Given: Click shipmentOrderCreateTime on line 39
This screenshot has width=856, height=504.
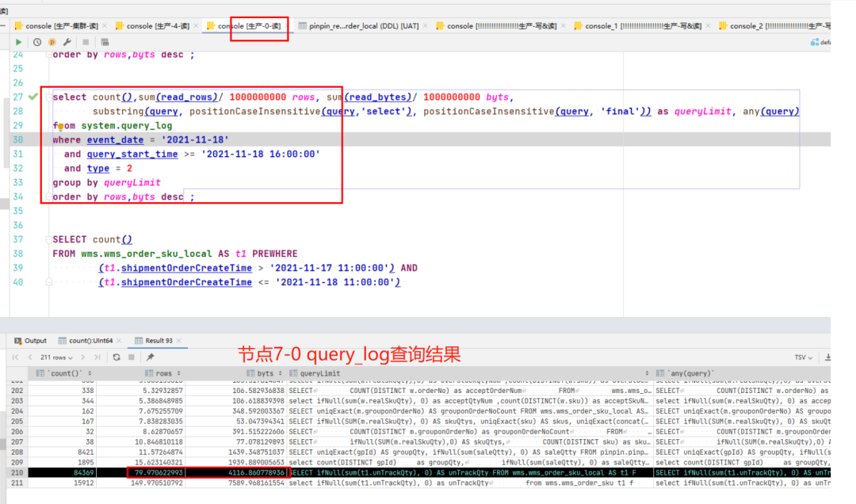Looking at the screenshot, I should click(186, 268).
